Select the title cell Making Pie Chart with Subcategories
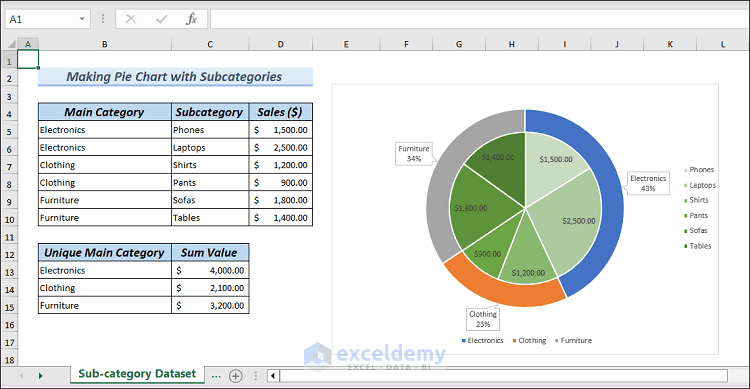This screenshot has height=389, width=750. coord(175,77)
